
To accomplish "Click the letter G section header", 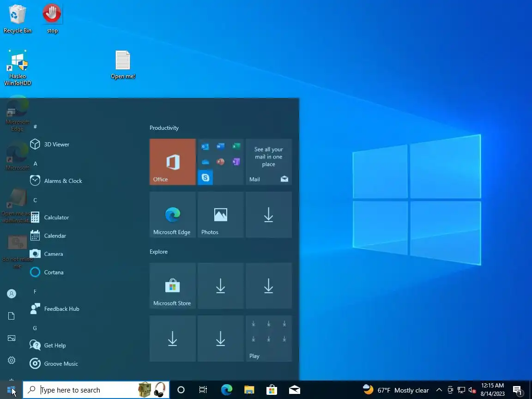I will click(x=35, y=328).
